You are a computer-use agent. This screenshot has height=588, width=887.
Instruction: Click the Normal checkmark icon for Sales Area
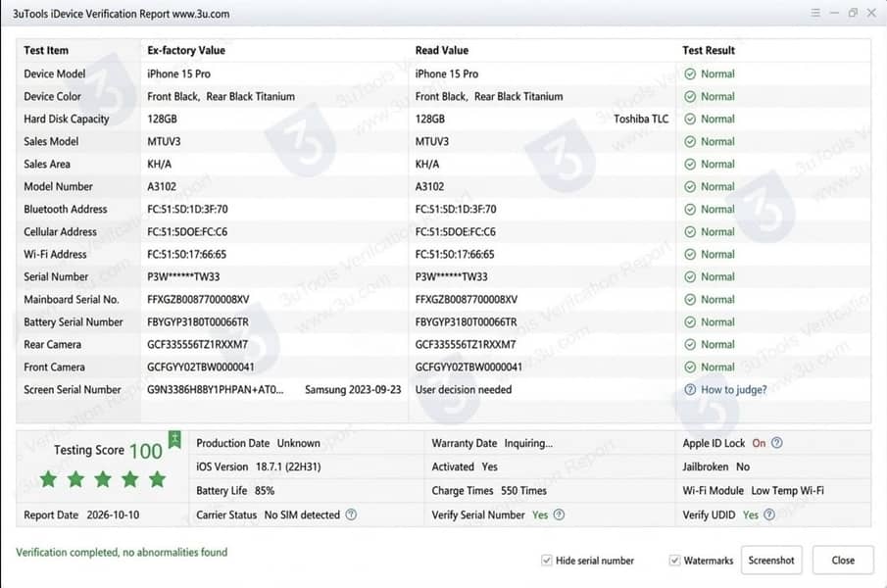tap(690, 164)
